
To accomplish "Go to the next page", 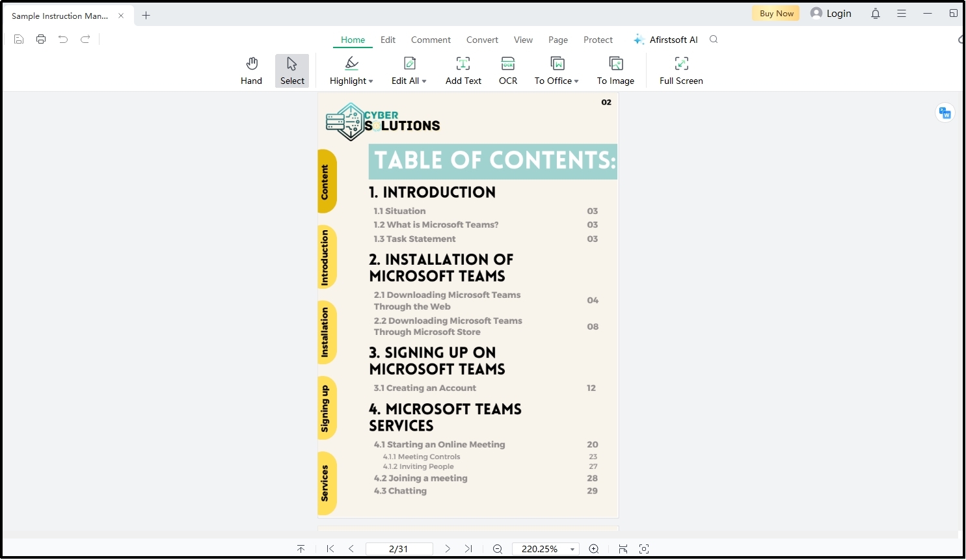I will 448,549.
